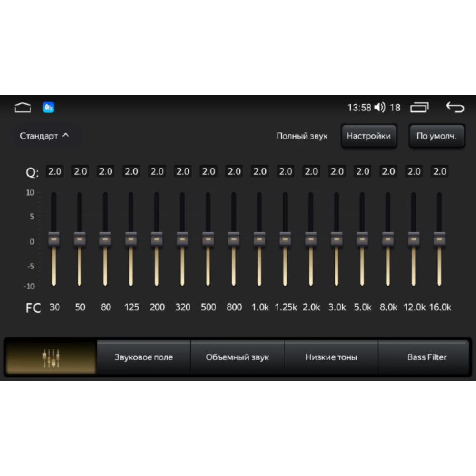Open the recent apps icon

tap(419, 108)
